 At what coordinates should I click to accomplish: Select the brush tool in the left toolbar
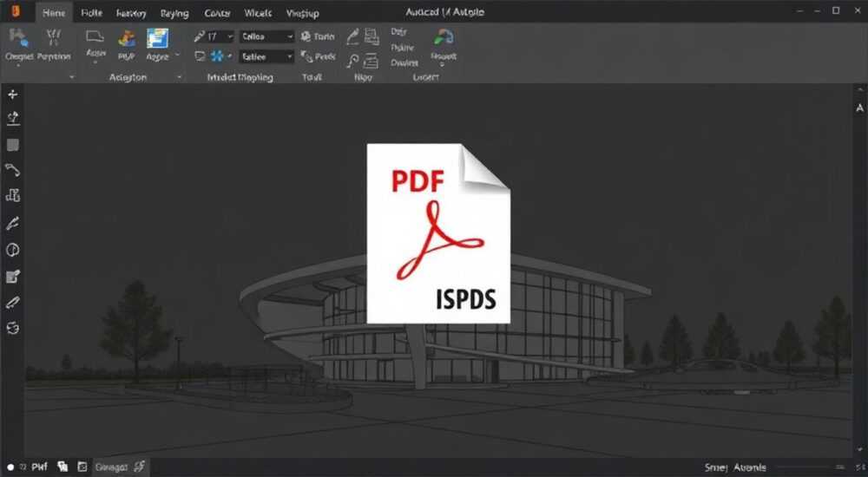pos(13,224)
